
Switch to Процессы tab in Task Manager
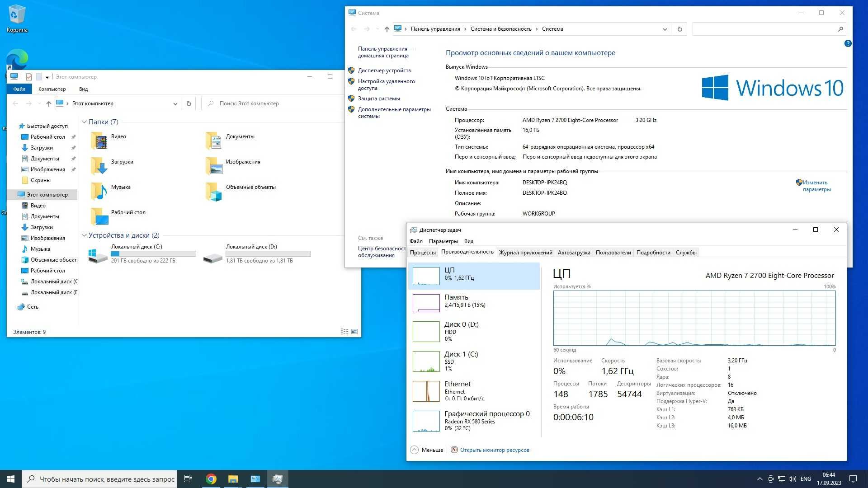click(x=423, y=253)
